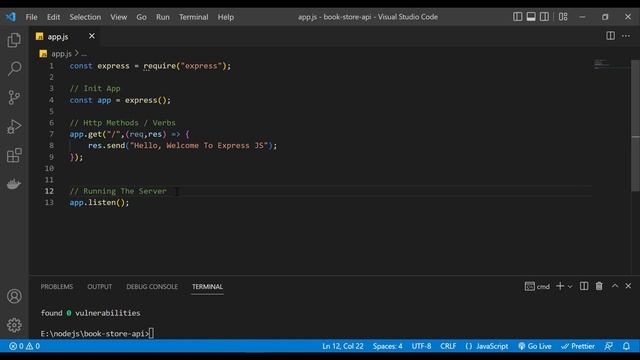Click the app.listen(); code line
640x360 pixels.
(x=99, y=202)
